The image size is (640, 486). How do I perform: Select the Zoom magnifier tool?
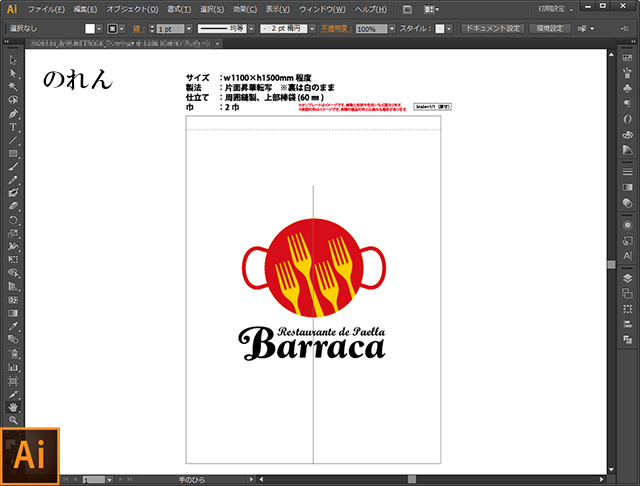tap(13, 420)
